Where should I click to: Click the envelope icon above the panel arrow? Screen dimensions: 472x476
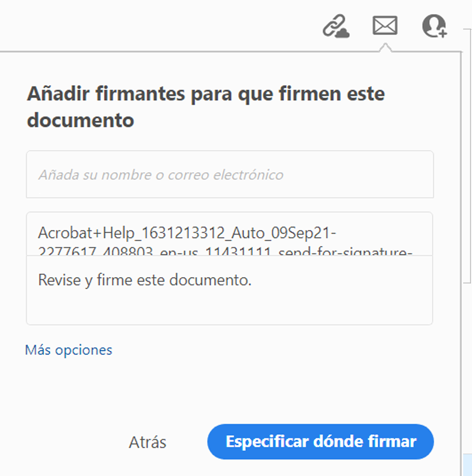pyautogui.click(x=384, y=26)
